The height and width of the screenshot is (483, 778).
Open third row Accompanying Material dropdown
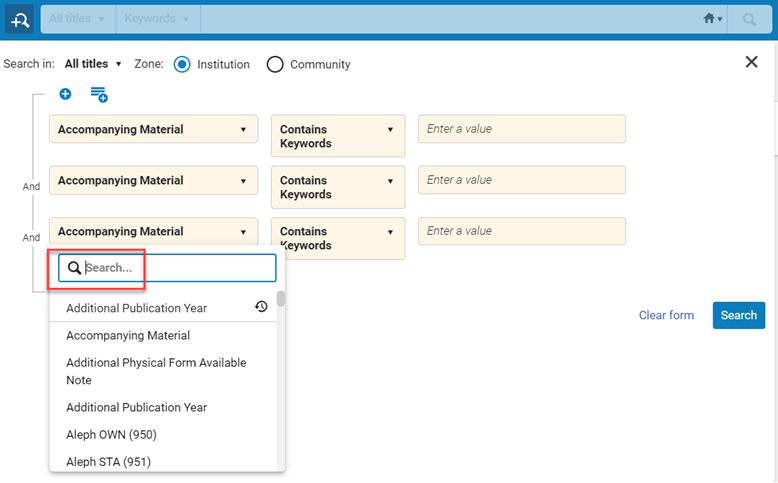[x=153, y=231]
